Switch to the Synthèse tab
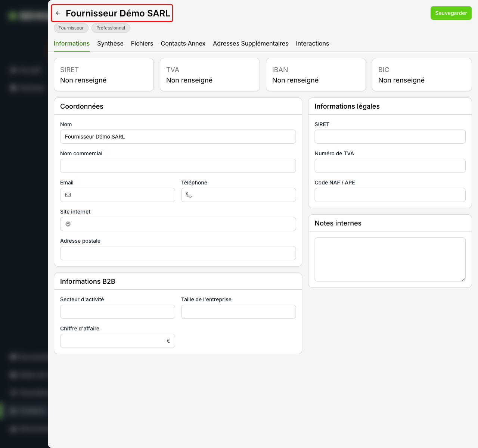This screenshot has width=478, height=448. point(110,44)
